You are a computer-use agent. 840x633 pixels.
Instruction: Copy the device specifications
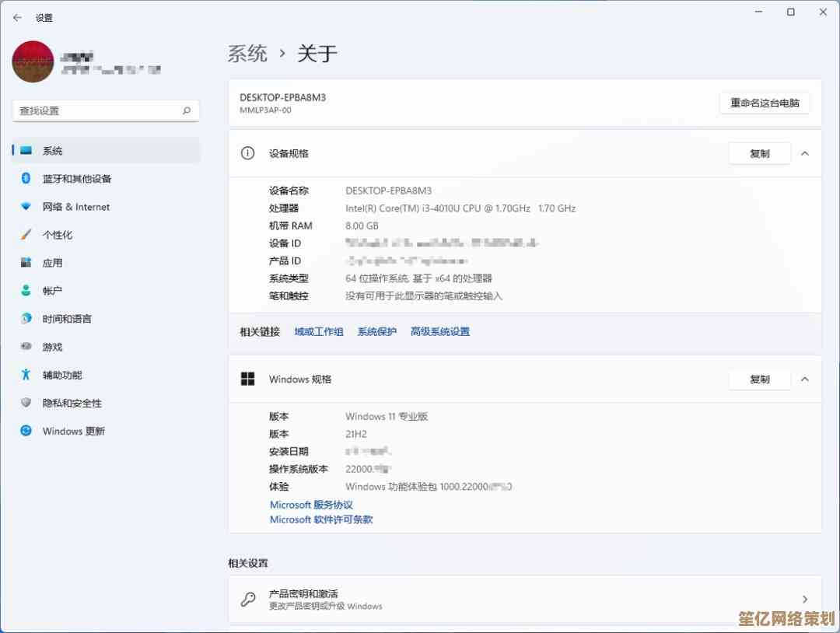[x=759, y=153]
